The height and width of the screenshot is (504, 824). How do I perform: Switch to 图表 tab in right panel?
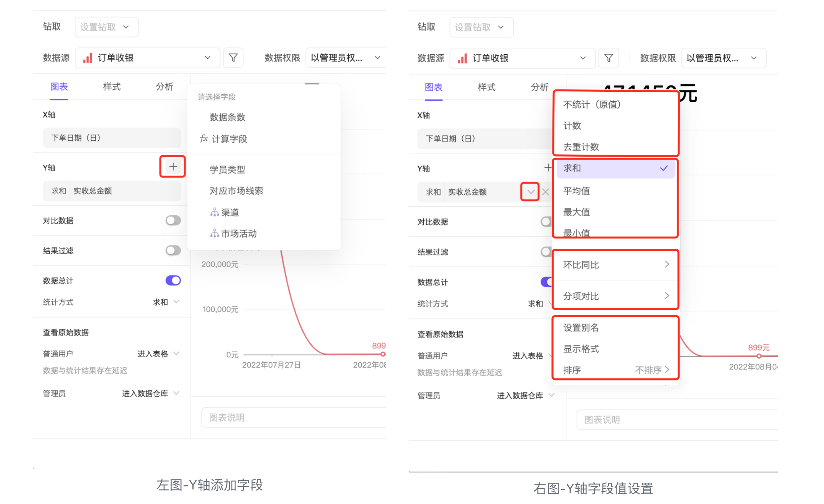pyautogui.click(x=434, y=87)
